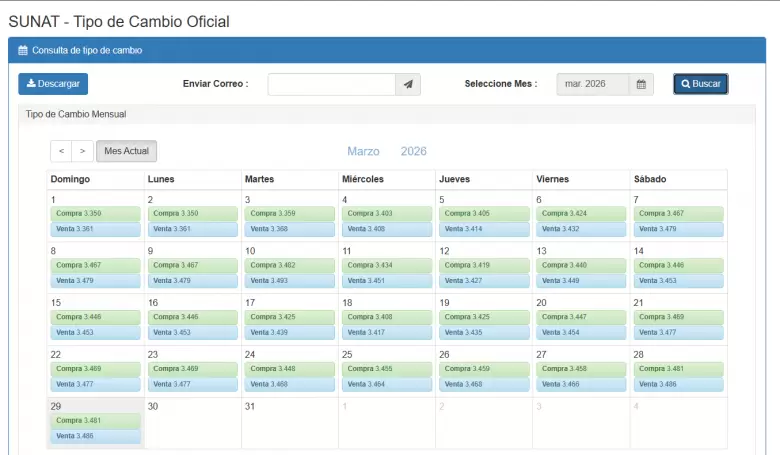Select the month field showing mar. 2026

[592, 84]
